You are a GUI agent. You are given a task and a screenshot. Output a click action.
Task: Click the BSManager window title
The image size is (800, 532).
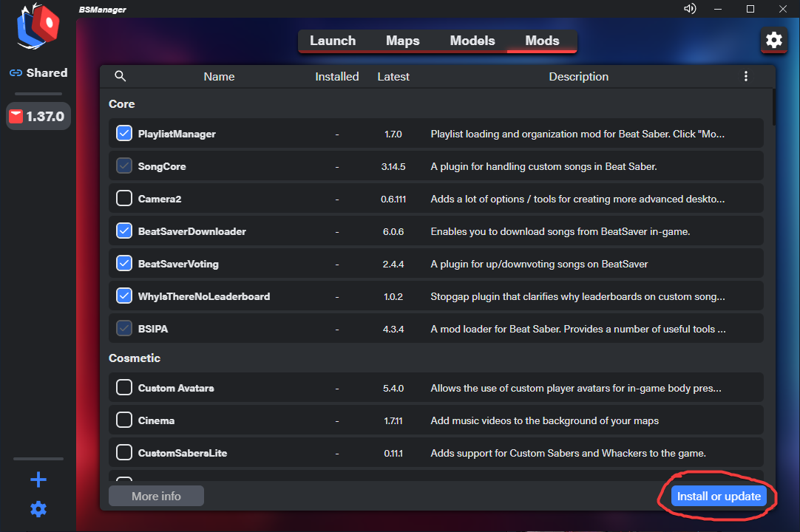[x=103, y=10]
